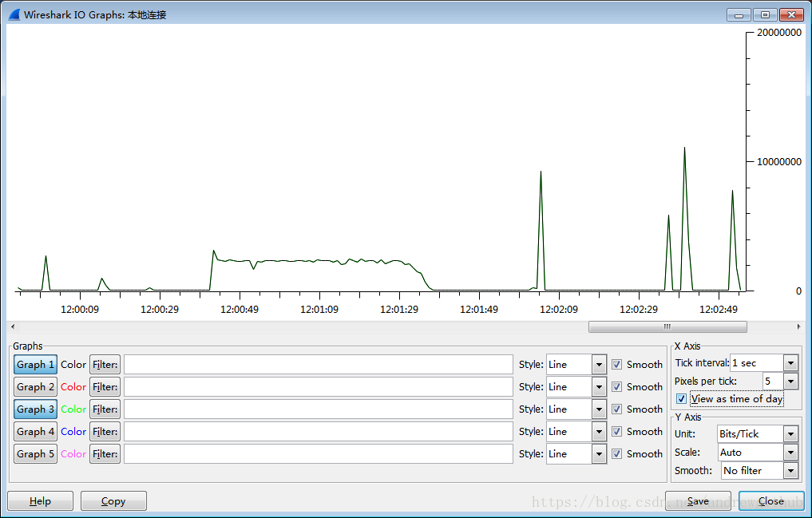The image size is (812, 518).
Task: Uncheck Smooth for Graph 1
Action: [x=616, y=364]
